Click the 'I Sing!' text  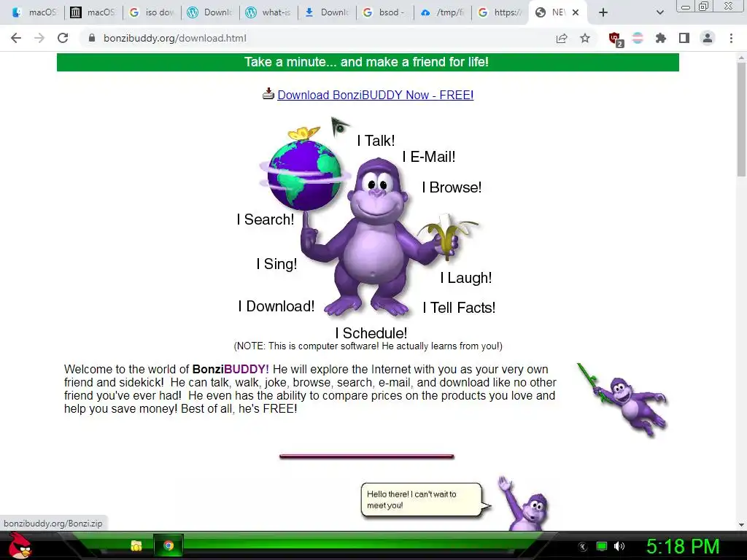click(x=276, y=264)
